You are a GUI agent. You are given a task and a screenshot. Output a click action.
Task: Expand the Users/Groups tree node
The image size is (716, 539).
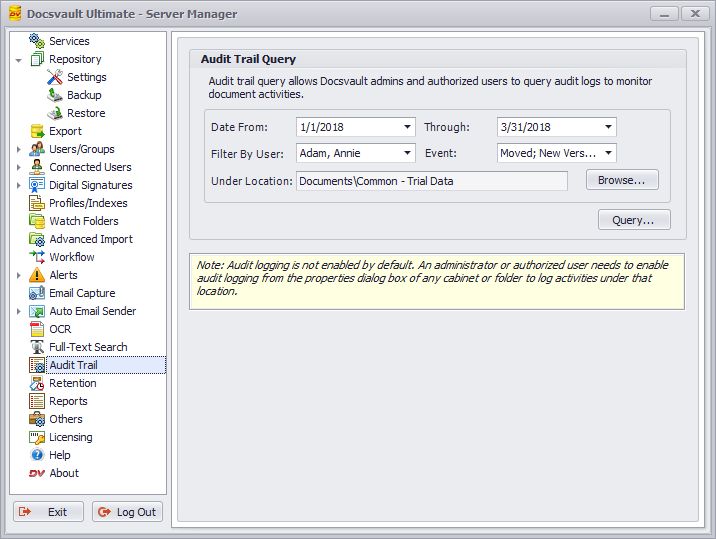[x=19, y=149]
